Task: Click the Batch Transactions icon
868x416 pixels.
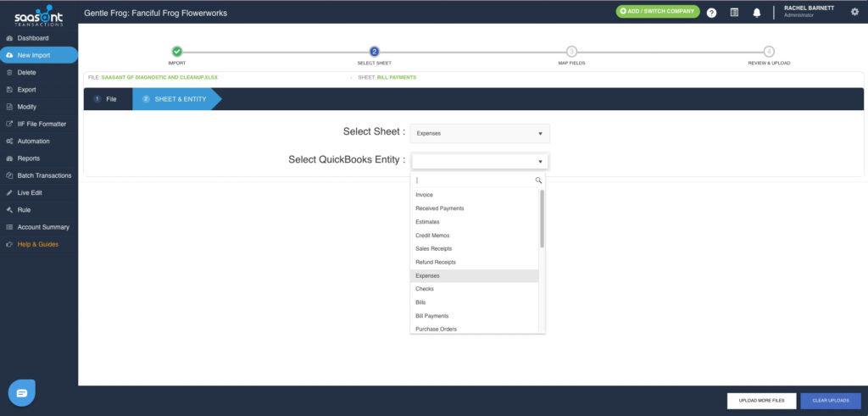Action: click(x=8, y=175)
